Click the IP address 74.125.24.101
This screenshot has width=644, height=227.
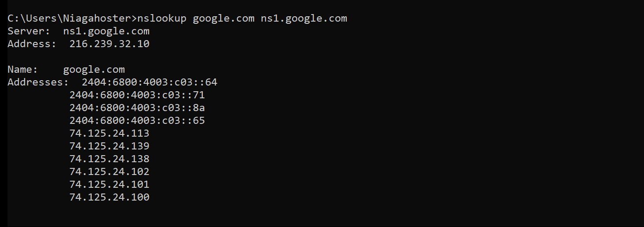pyautogui.click(x=109, y=185)
